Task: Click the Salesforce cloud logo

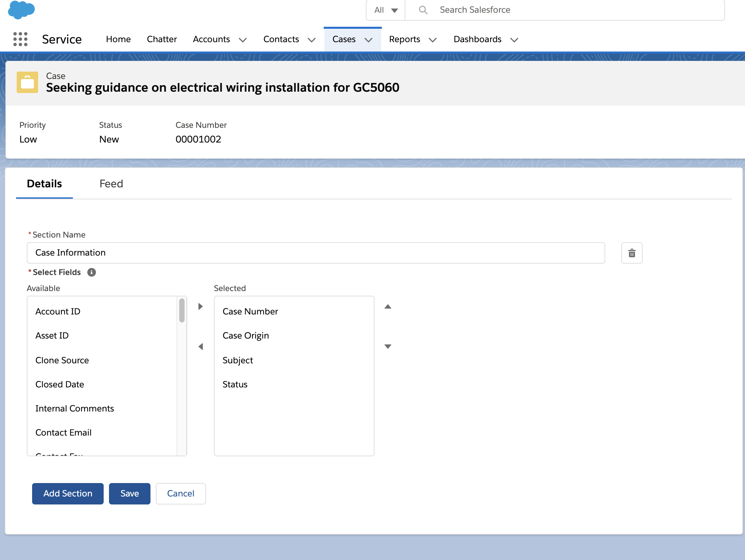Action: coord(21,9)
